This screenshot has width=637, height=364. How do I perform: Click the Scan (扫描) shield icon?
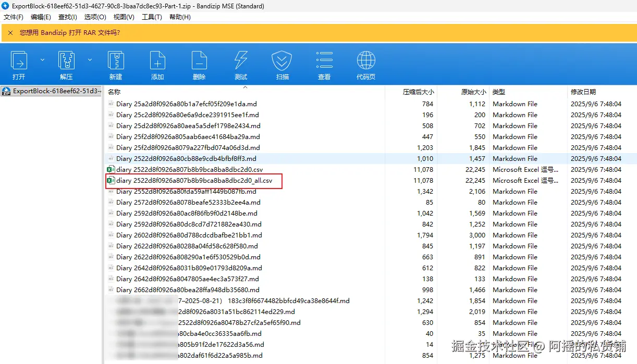click(282, 61)
